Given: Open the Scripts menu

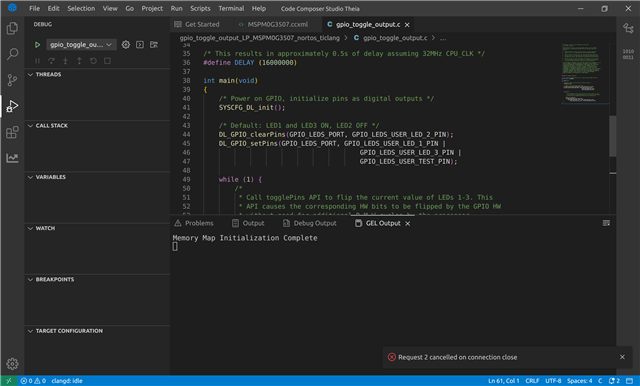Looking at the screenshot, I should [200, 9].
